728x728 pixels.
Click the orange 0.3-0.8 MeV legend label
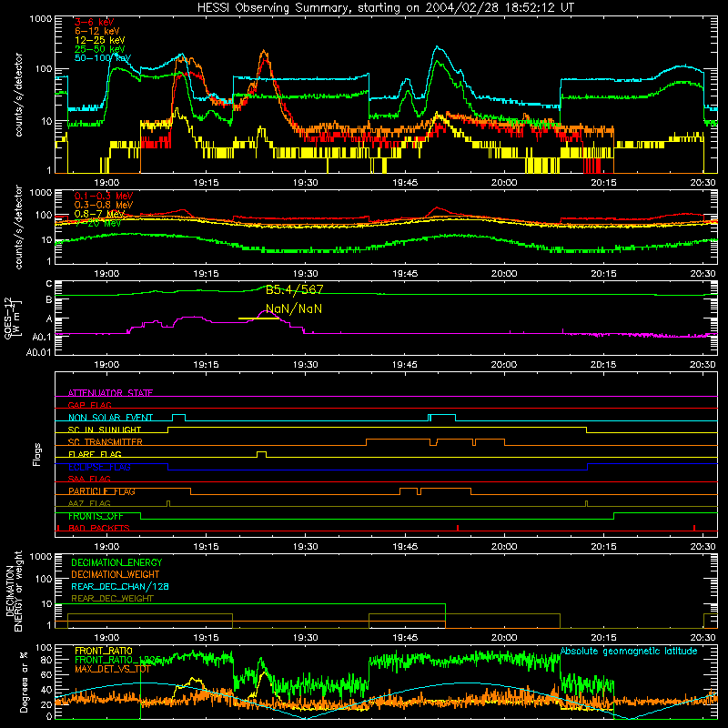(104, 205)
